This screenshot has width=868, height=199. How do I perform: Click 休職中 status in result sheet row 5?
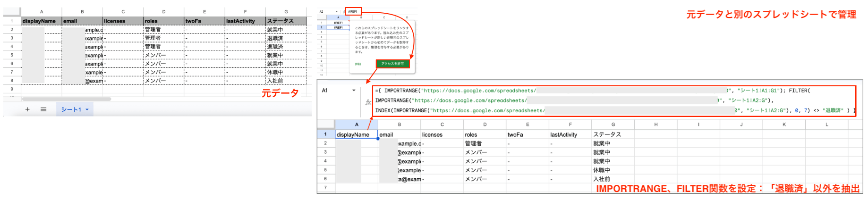point(613,170)
